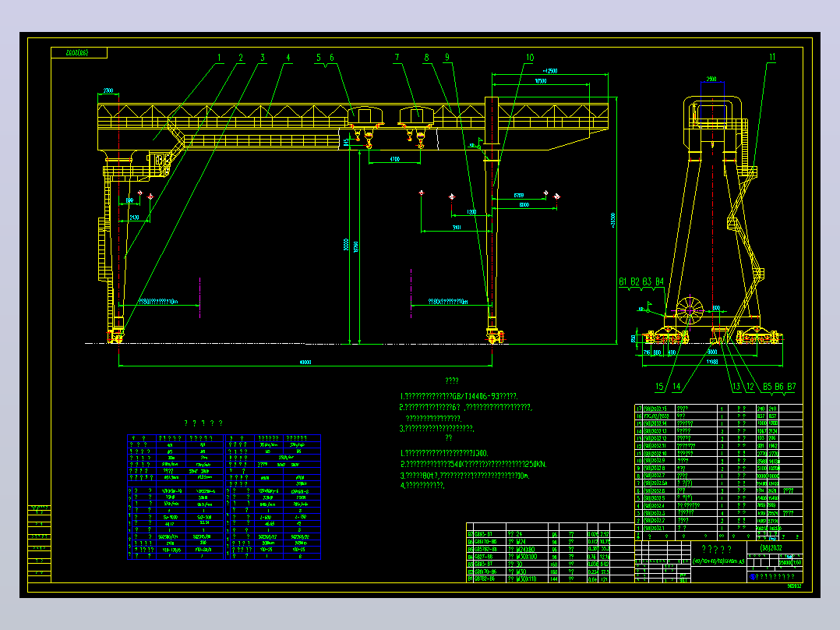This screenshot has width=840, height=630.
Task: Click callout number 9 leader label
Action: (x=446, y=58)
